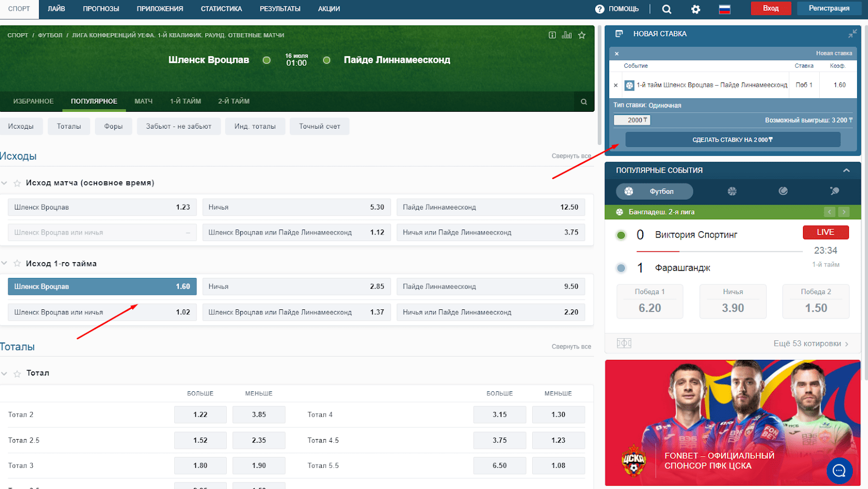
Task: Edit the 2000 stake amount field
Action: (632, 120)
